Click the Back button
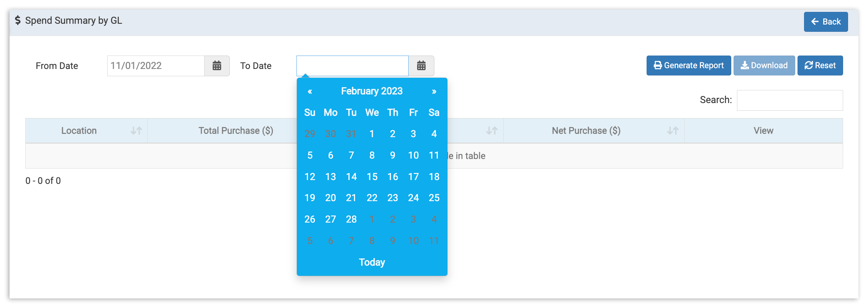The height and width of the screenshot is (308, 868). 826,21
